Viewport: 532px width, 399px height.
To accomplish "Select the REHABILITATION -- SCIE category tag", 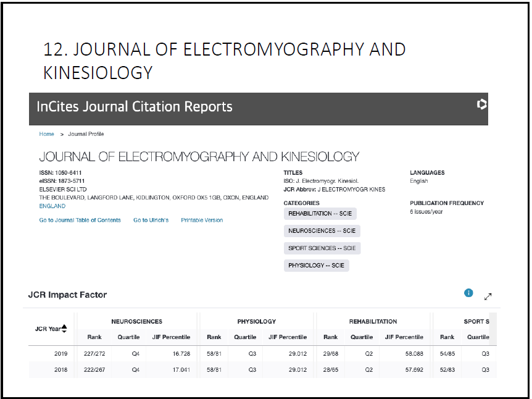I will pos(320,214).
